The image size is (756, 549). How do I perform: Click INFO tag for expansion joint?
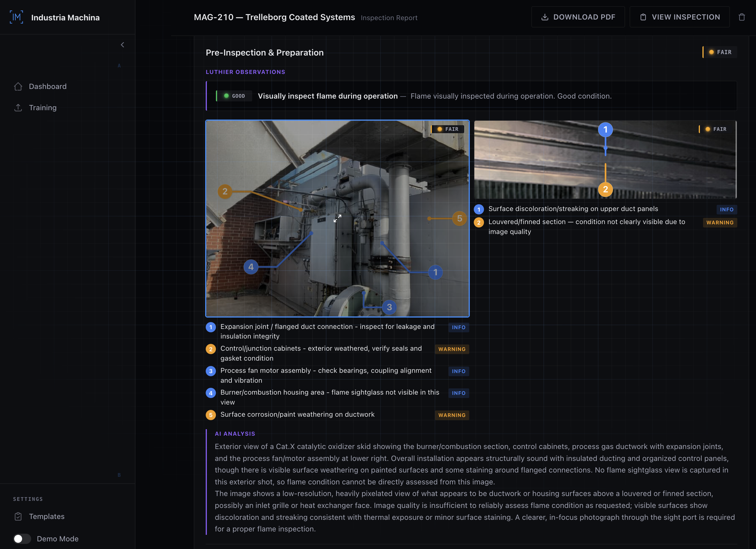[459, 327]
